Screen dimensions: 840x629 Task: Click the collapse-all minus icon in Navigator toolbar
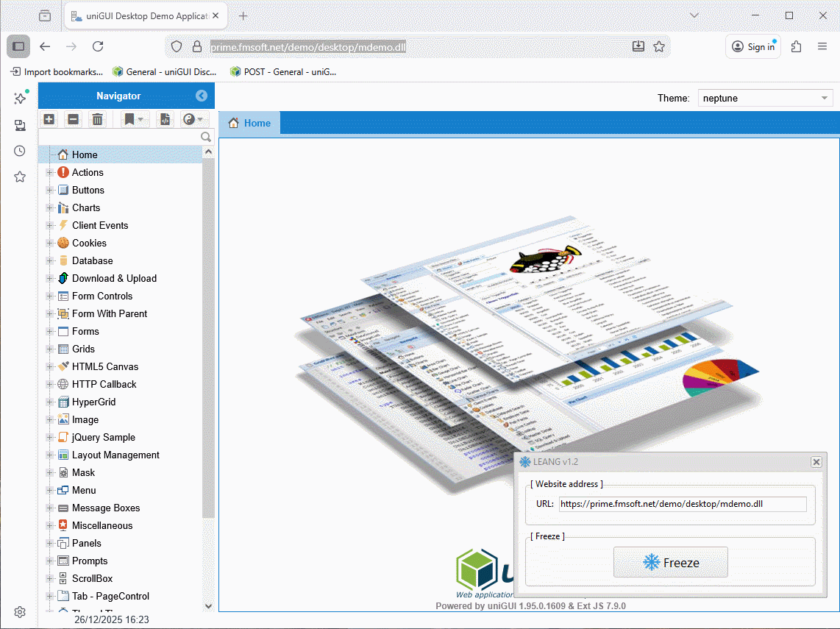[74, 119]
